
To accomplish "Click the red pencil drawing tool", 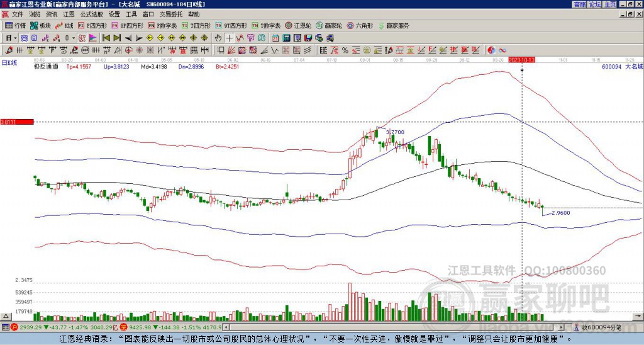I will point(9,50).
